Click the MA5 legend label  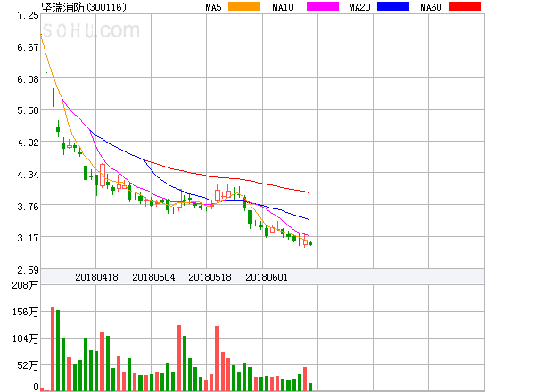pyautogui.click(x=213, y=7)
